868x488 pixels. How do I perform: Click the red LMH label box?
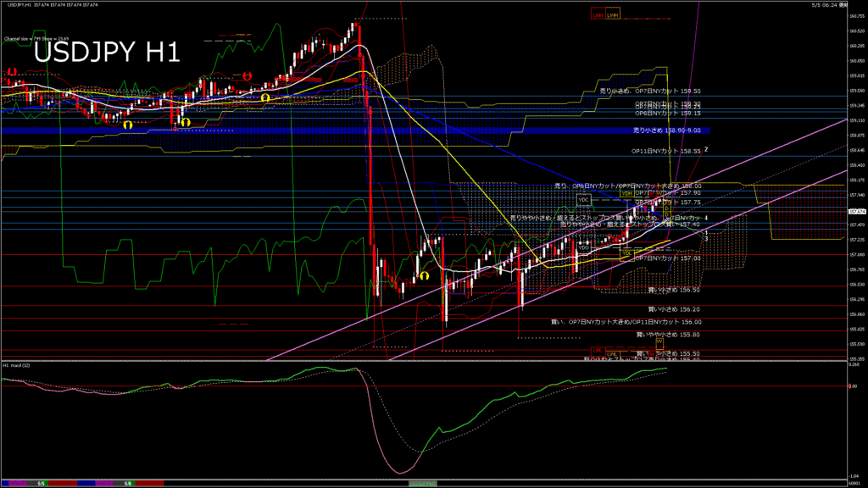tap(598, 15)
